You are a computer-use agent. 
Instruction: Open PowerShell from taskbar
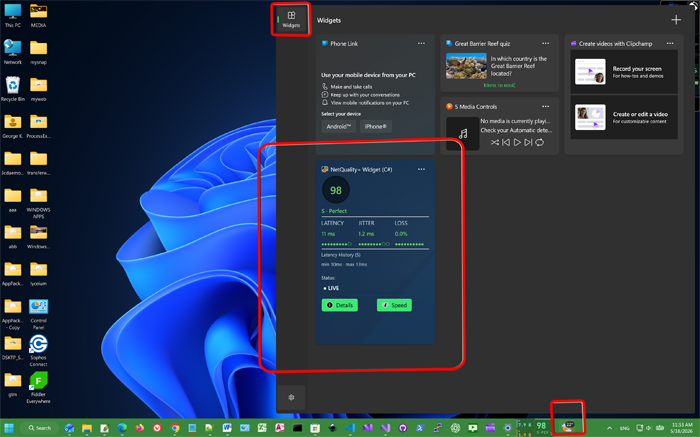pos(420,428)
